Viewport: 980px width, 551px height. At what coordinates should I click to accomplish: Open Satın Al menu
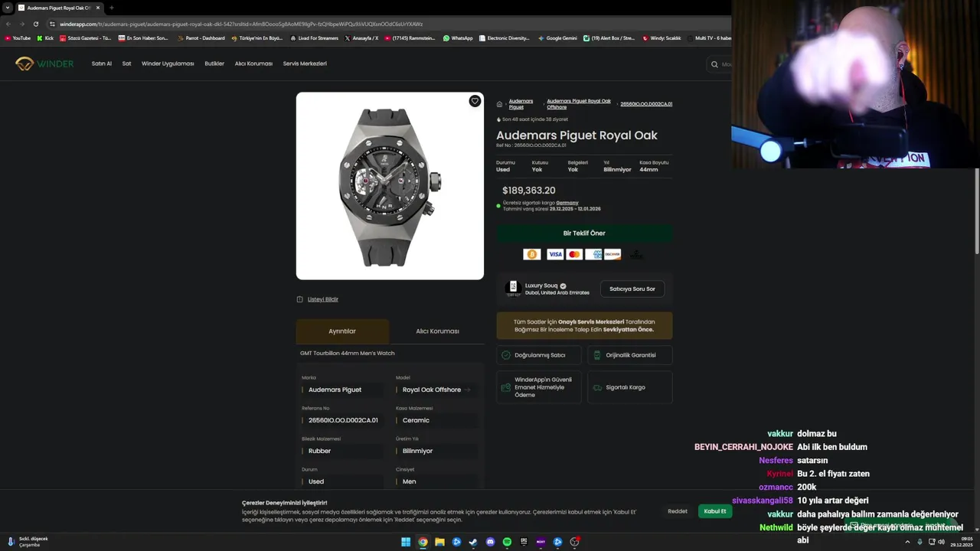point(102,64)
